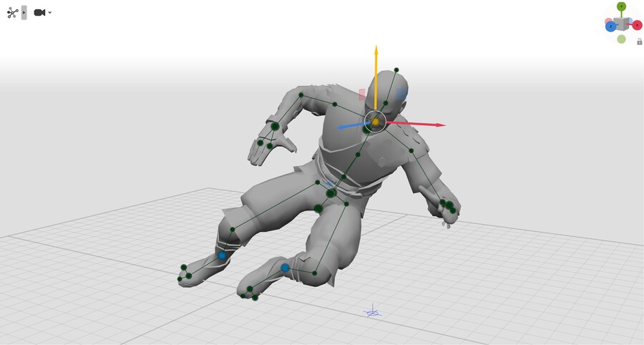644x345 pixels.
Task: Select the knee joint of the bent leg
Action: 315,273
